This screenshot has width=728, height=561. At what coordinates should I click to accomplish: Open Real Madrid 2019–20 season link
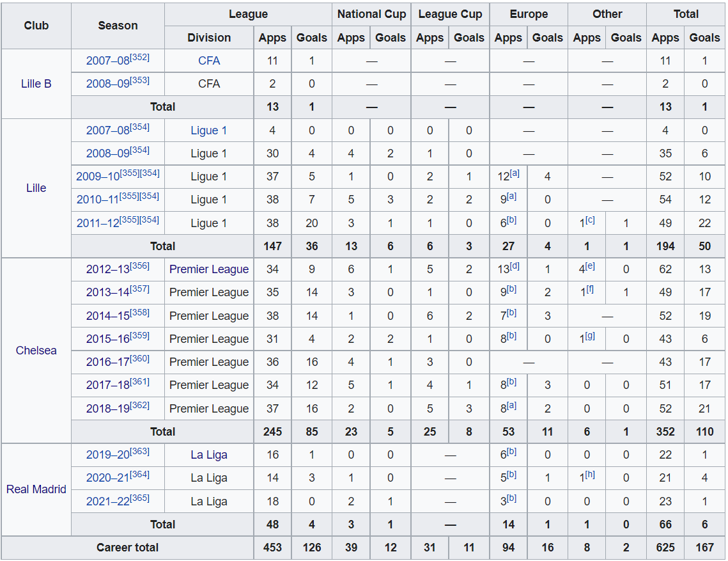[108, 455]
